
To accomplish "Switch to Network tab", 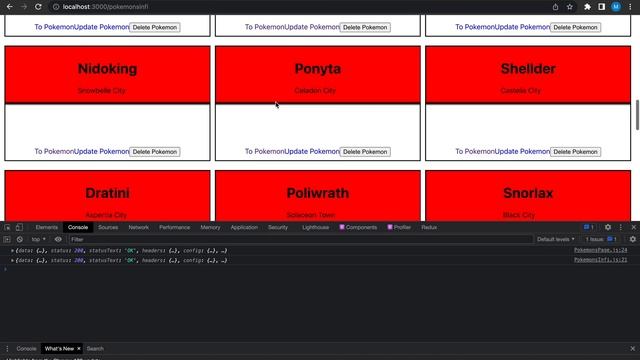I will (138, 227).
